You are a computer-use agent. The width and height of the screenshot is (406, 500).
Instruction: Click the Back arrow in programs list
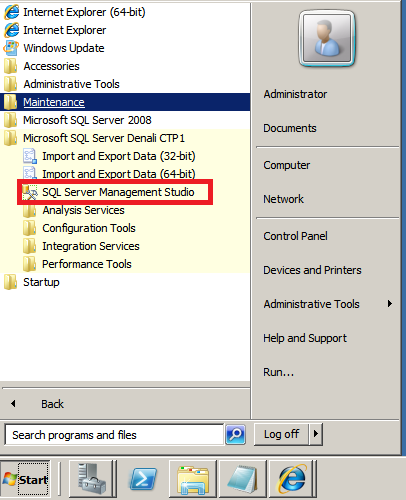[13, 404]
